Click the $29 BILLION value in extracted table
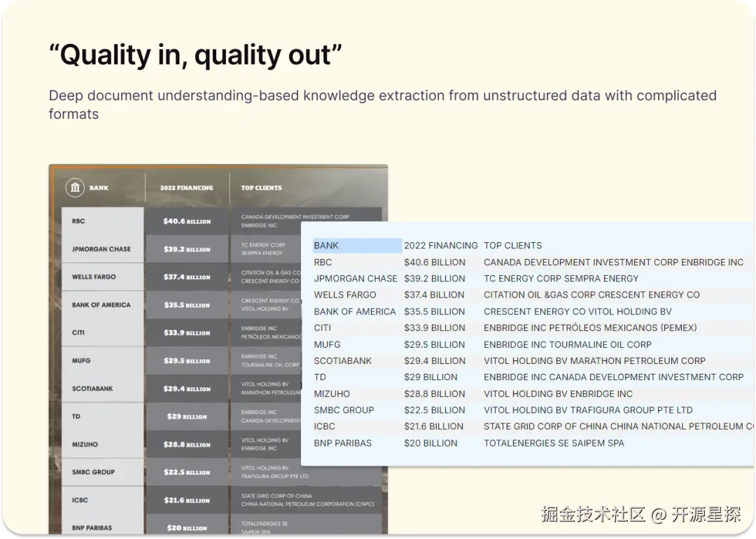Screen dimensions: 756x539 [x=430, y=377]
